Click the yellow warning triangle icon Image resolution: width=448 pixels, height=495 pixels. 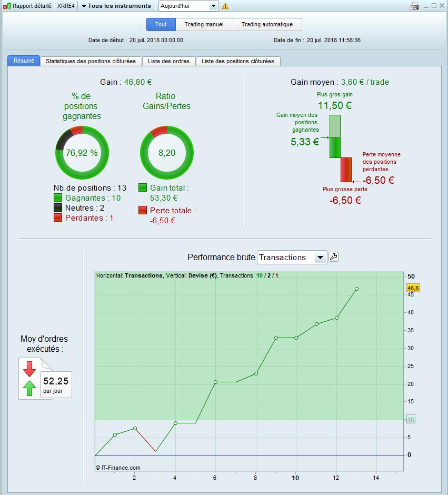[225, 6]
